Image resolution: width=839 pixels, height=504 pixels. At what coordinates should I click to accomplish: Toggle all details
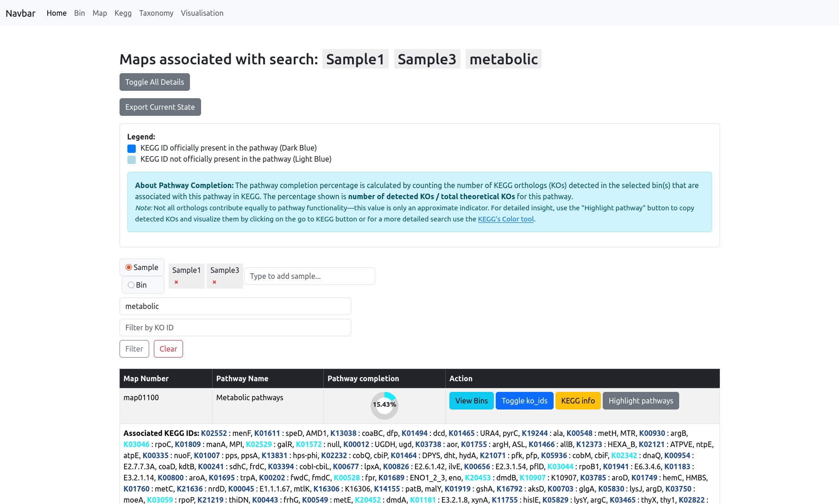point(154,82)
